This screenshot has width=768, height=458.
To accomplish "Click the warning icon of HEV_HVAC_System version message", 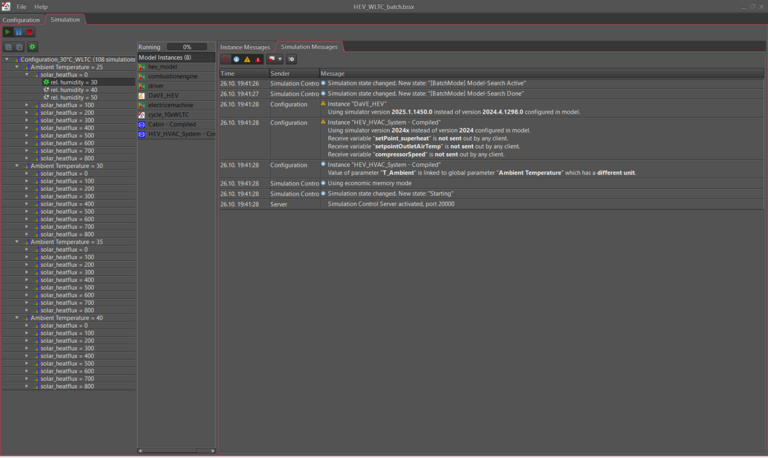I will 323,121.
